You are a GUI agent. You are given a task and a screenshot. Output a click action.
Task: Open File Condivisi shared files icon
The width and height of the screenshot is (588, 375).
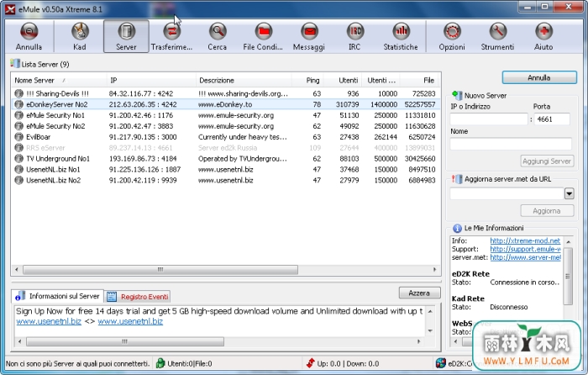click(x=263, y=32)
